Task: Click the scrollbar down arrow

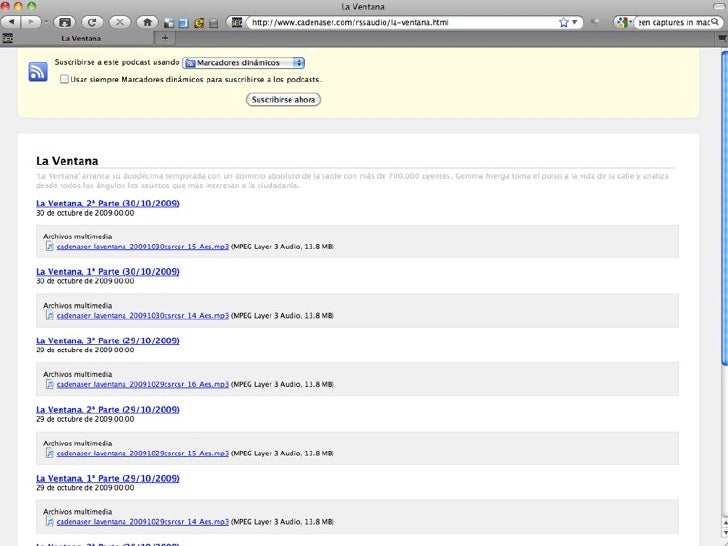Action: coord(725,533)
